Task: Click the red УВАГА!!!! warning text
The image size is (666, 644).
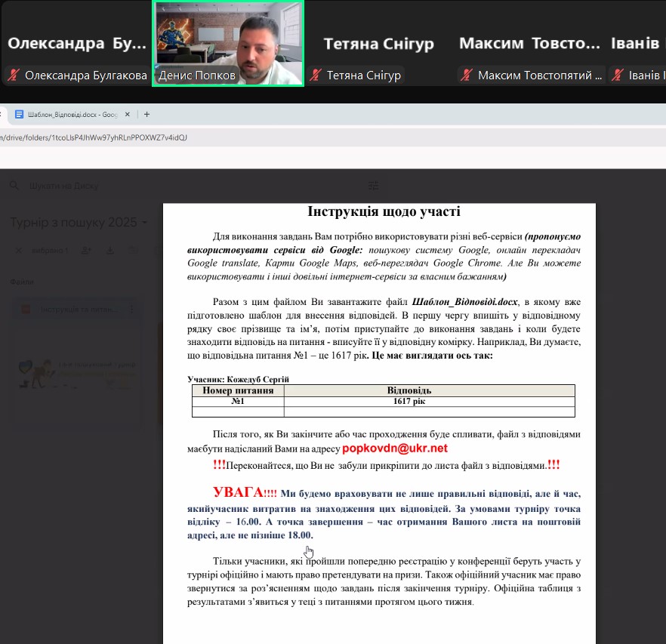Action: tap(245, 492)
